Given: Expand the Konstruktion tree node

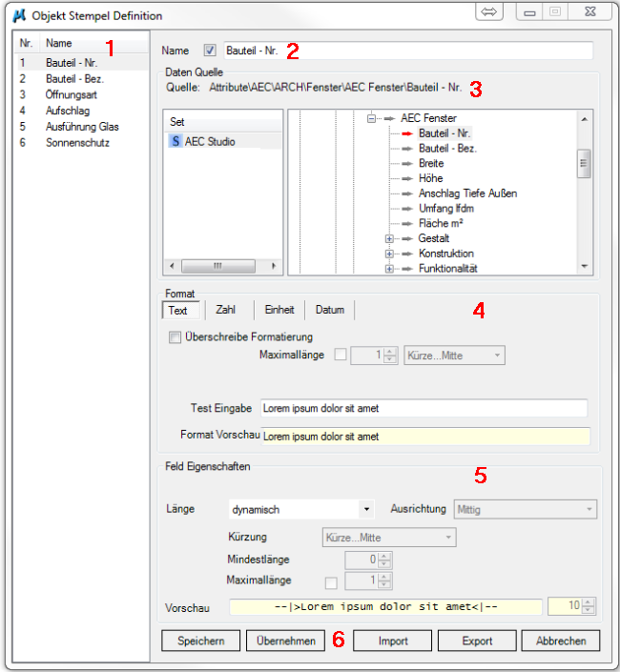Looking at the screenshot, I should pyautogui.click(x=389, y=254).
